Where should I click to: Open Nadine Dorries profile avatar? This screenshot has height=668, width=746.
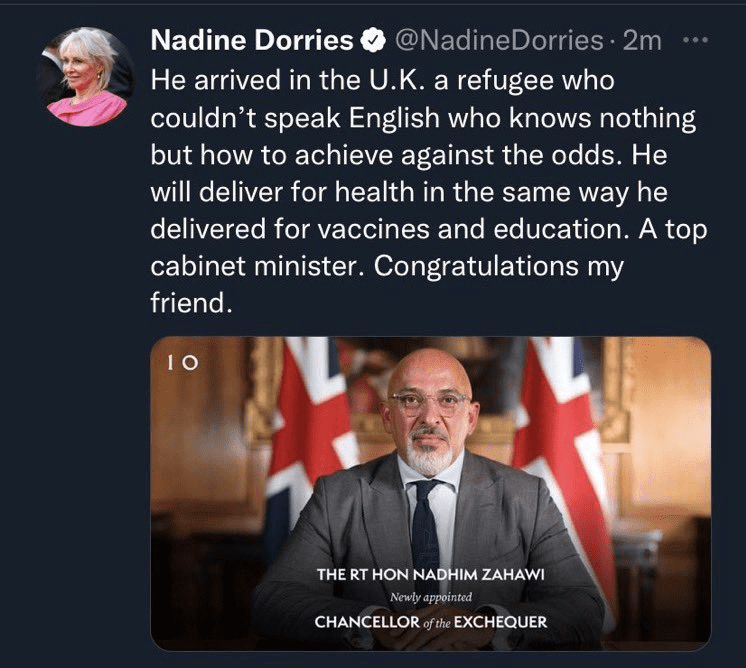pos(86,76)
